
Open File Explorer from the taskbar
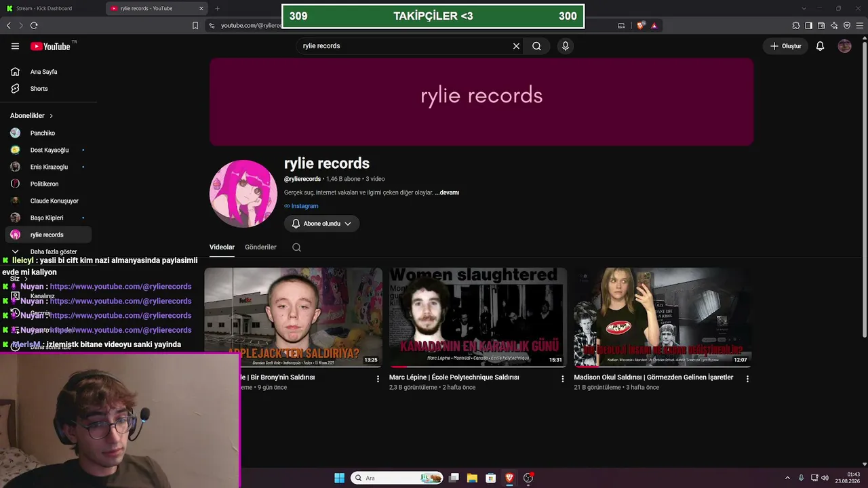[472, 478]
